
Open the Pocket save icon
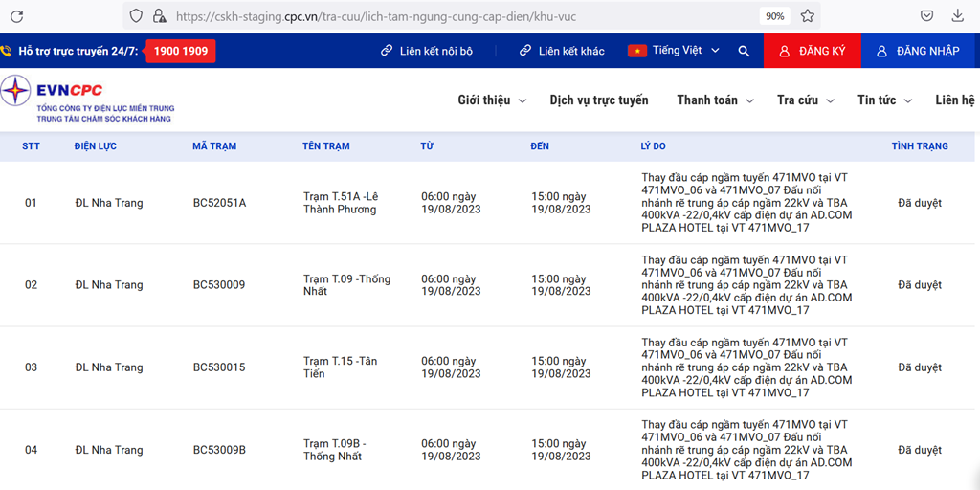pyautogui.click(x=926, y=16)
